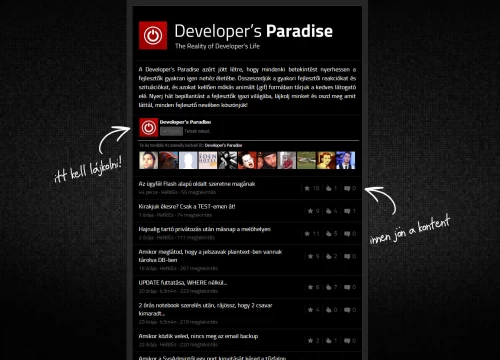
Task: Click the star icon on 'Flash alapú oldalt' row
Action: pos(307,188)
